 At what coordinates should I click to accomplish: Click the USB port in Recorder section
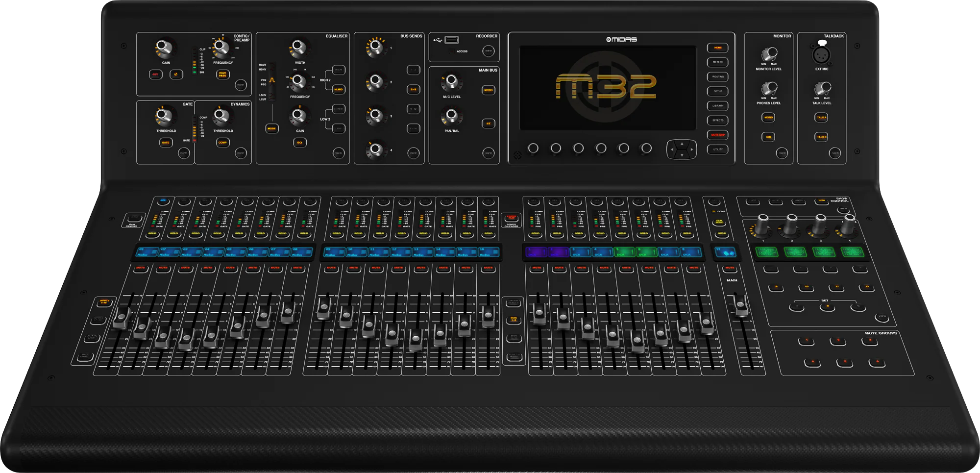click(x=452, y=40)
